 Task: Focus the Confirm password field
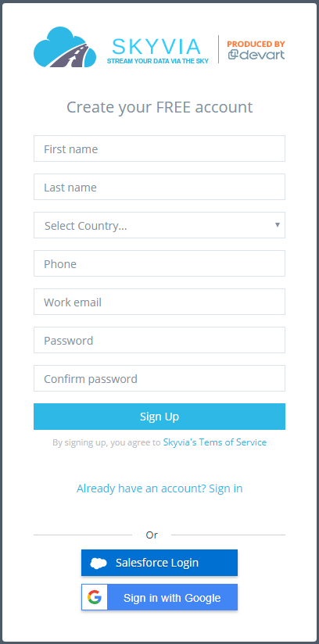159,378
